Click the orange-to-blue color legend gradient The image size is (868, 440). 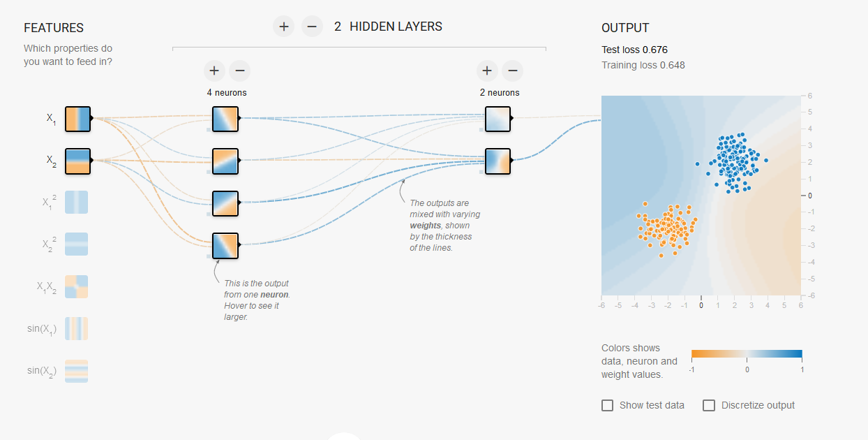coord(747,354)
